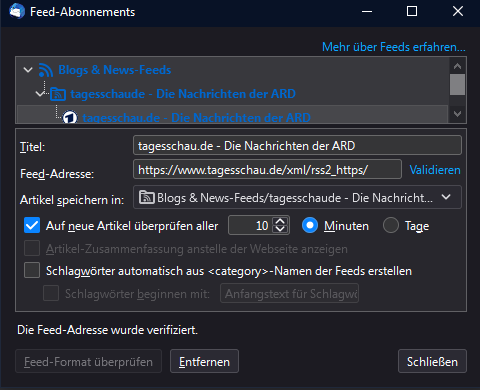Select Blogs & News-Feeds tree row

click(233, 70)
